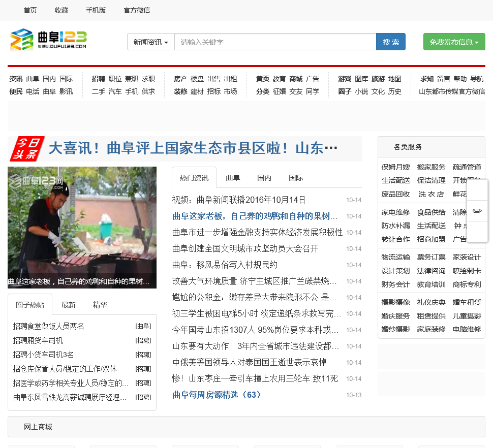Open the 新闻资讯 search category dropdown
The height and width of the screenshot is (448, 493).
150,42
